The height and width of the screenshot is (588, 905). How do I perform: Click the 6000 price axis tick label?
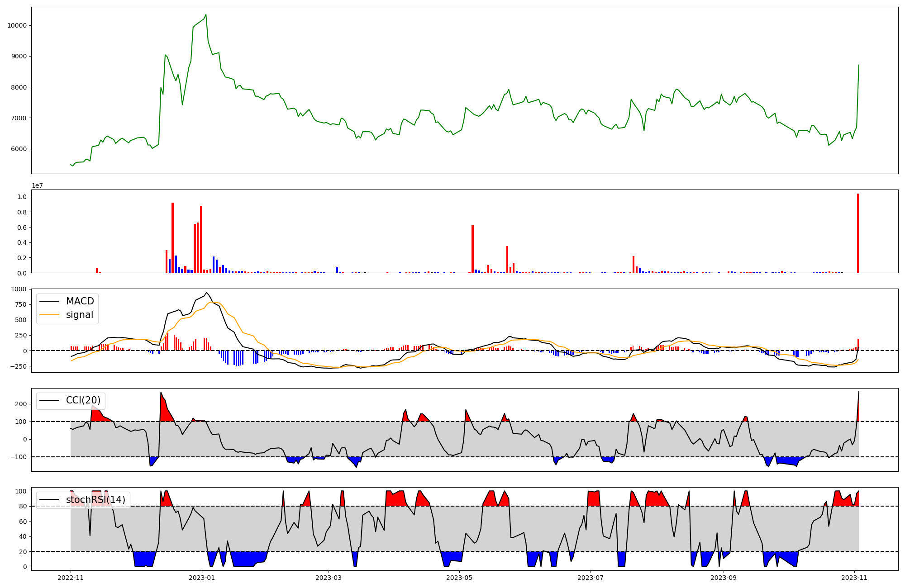(19, 149)
